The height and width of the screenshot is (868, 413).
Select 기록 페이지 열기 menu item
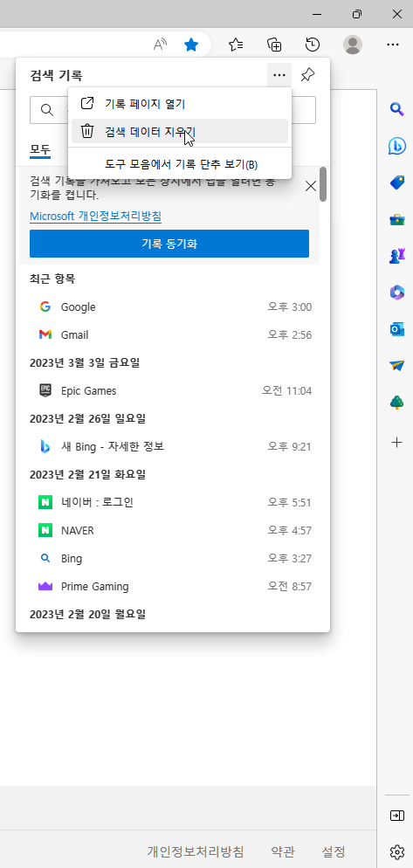pos(180,104)
